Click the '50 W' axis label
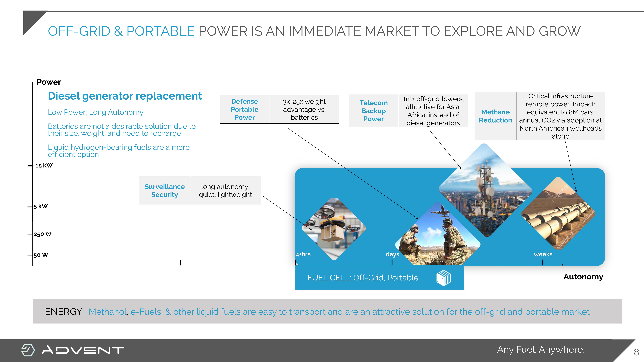 pos(41,255)
